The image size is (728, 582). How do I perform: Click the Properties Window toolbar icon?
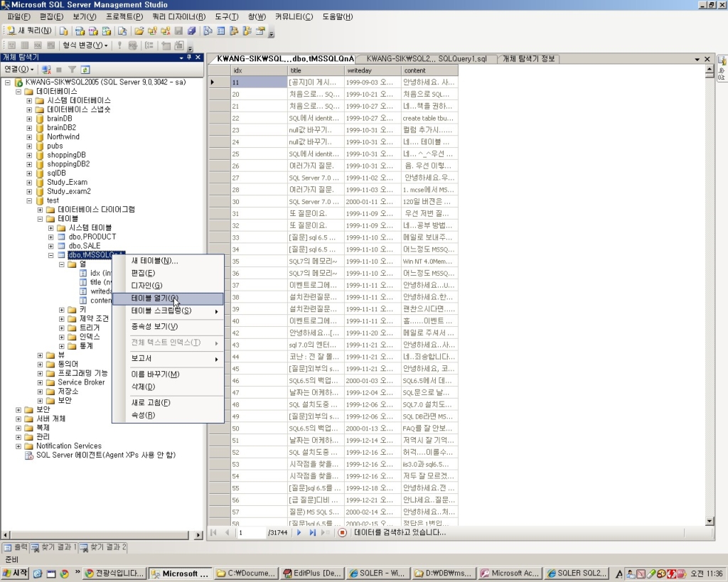tap(260, 31)
